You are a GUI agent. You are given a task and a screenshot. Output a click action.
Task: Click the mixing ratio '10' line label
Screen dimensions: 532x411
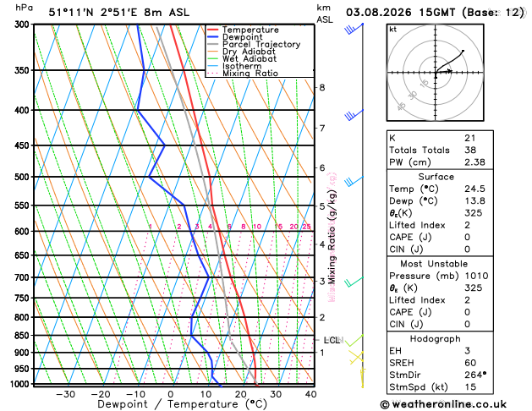[257, 227]
